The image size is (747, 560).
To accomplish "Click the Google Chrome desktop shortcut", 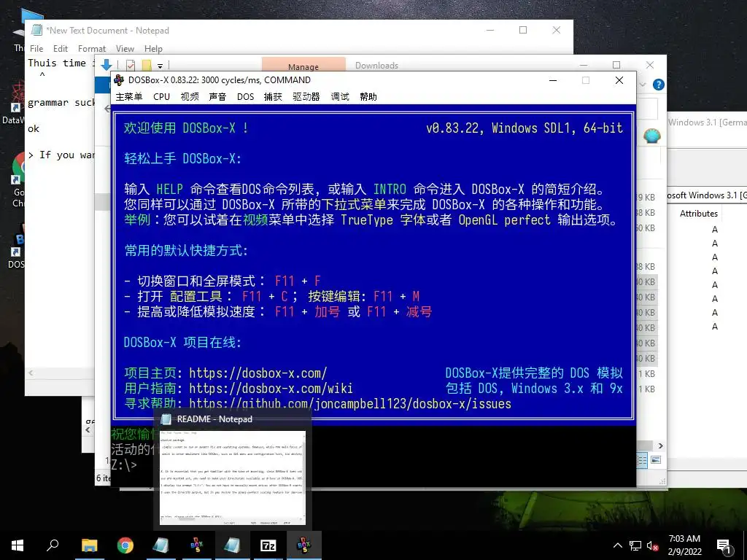I will click(18, 179).
